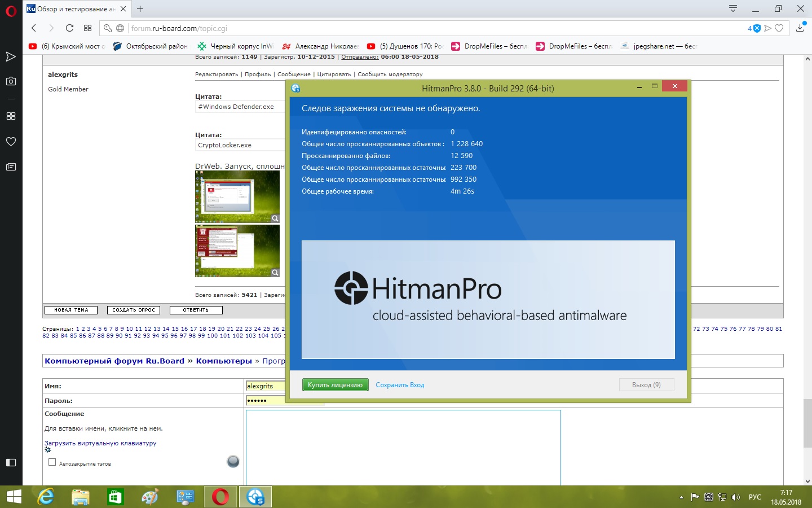Viewport: 812px width, 508px height.
Task: Click 'Цитировать' to quote post
Action: (x=334, y=75)
